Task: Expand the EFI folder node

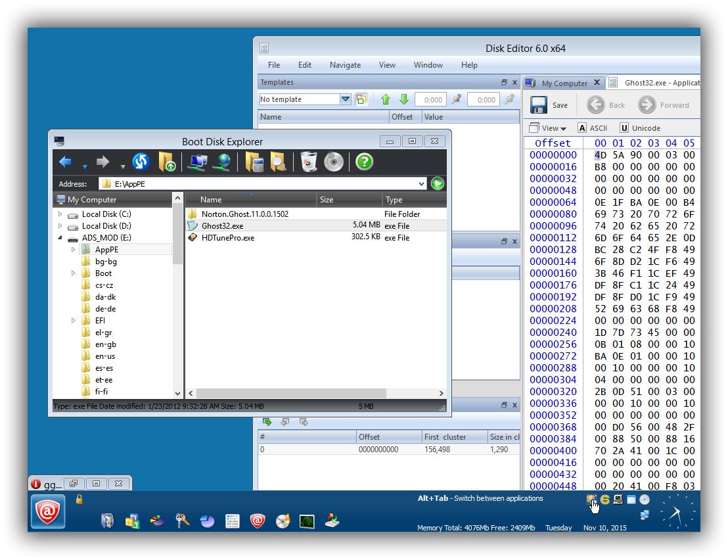Action: pos(73,321)
